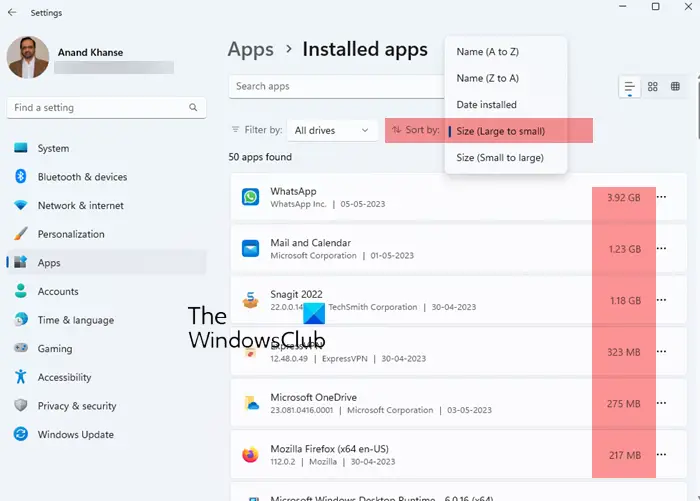Focus the Search apps field
The width and height of the screenshot is (700, 501).
(337, 86)
